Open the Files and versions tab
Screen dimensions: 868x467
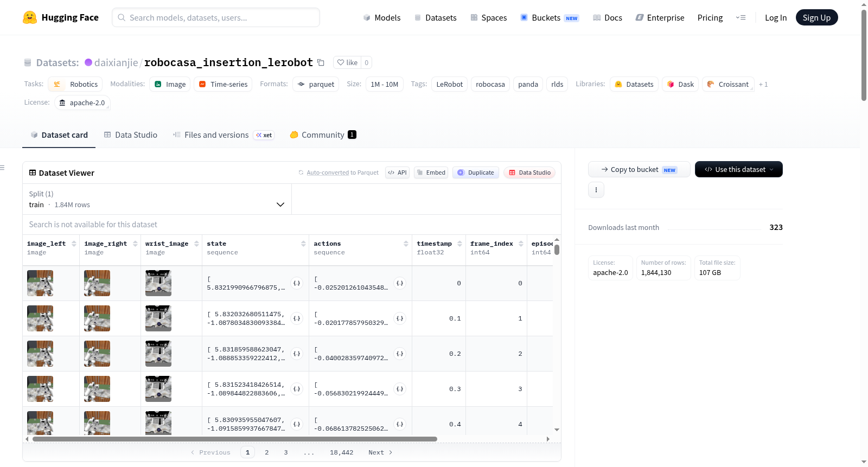[x=224, y=135]
